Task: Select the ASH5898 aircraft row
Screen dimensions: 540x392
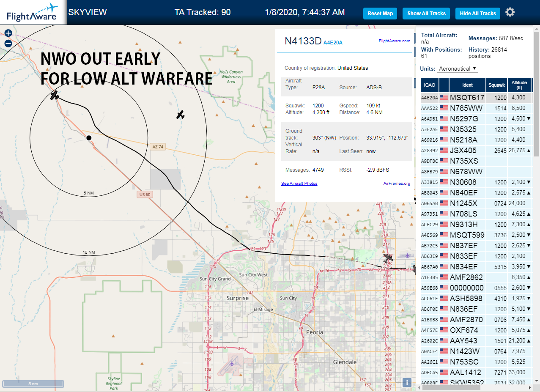Action: click(476, 299)
